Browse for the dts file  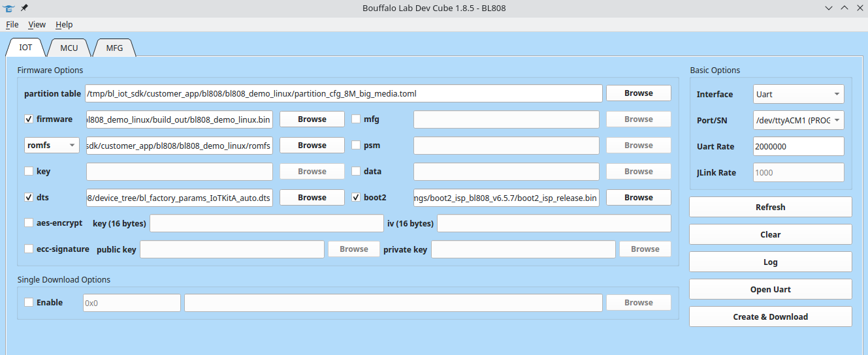click(x=312, y=198)
